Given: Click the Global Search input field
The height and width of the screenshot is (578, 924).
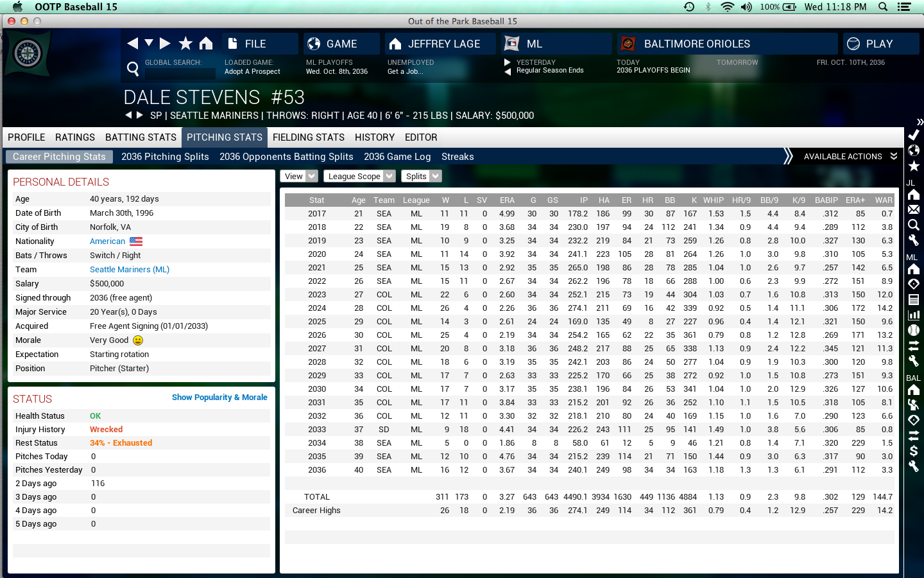Looking at the screenshot, I should coord(180,73).
